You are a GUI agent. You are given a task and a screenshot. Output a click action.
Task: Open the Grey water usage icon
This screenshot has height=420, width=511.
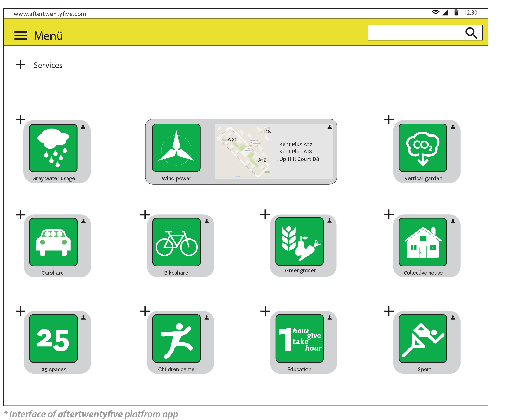point(53,148)
